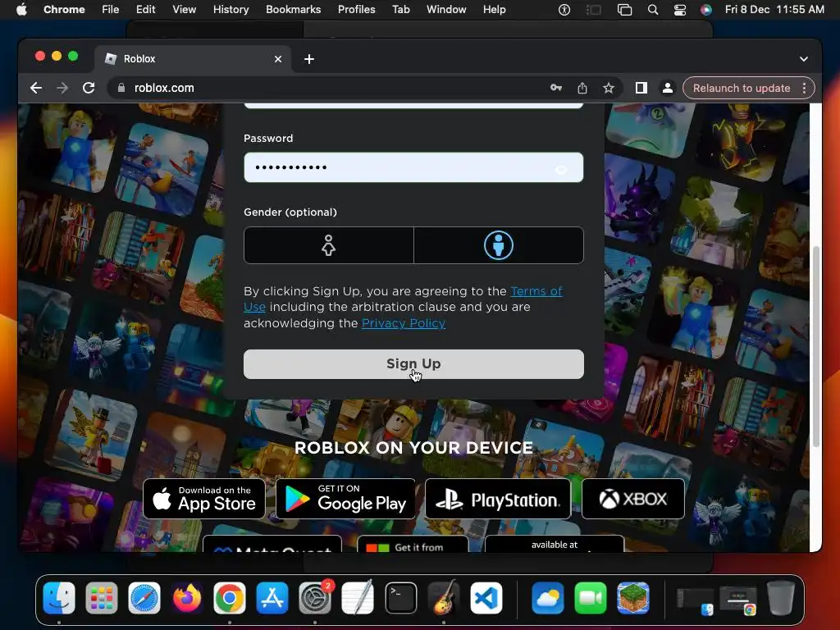Click the Sign Up button
This screenshot has height=630, width=840.
coord(413,364)
